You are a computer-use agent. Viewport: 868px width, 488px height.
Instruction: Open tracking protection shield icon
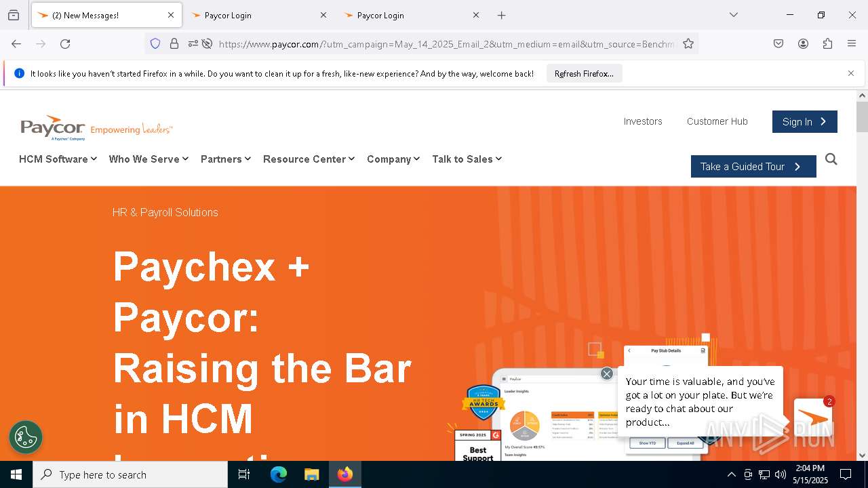[155, 43]
